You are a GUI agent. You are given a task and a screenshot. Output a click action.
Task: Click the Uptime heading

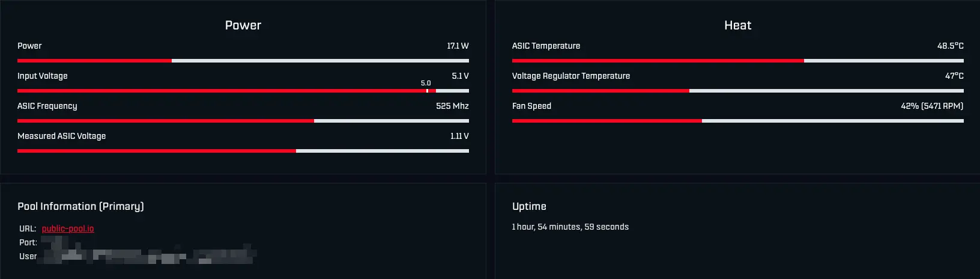[x=529, y=206]
